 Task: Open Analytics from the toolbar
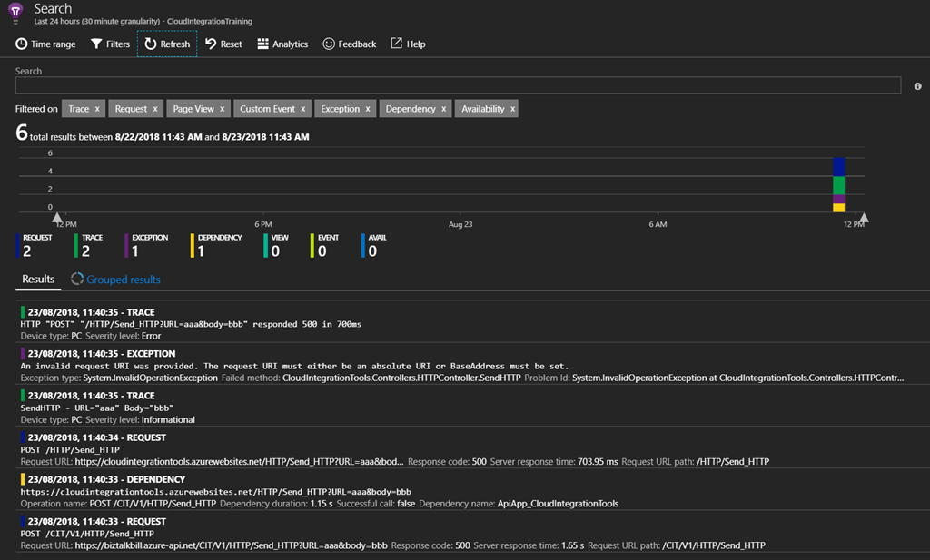coord(282,44)
